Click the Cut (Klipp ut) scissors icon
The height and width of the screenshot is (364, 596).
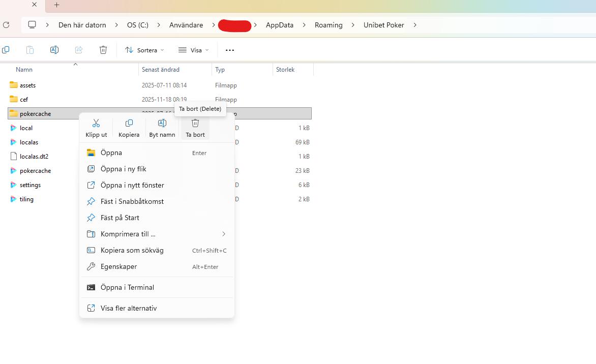(x=96, y=124)
